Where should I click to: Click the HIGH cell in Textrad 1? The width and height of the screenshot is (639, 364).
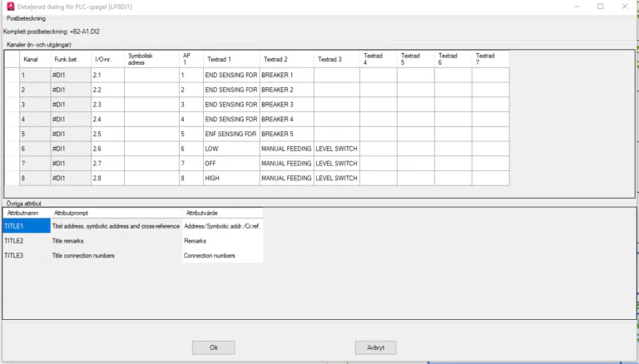[x=230, y=178]
